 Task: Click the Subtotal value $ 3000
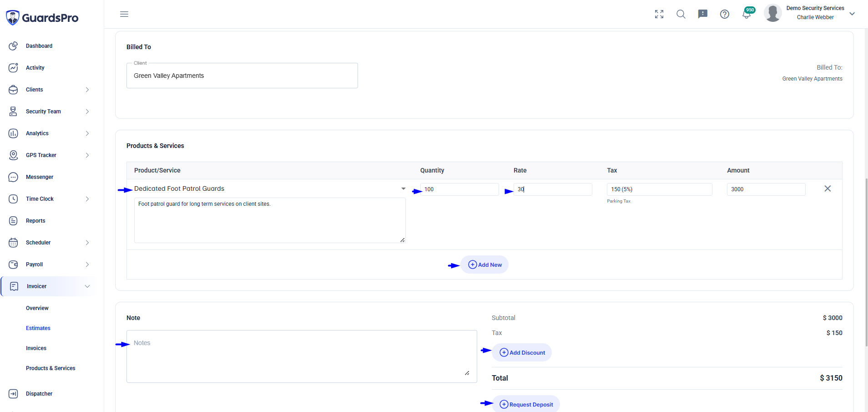pyautogui.click(x=833, y=318)
